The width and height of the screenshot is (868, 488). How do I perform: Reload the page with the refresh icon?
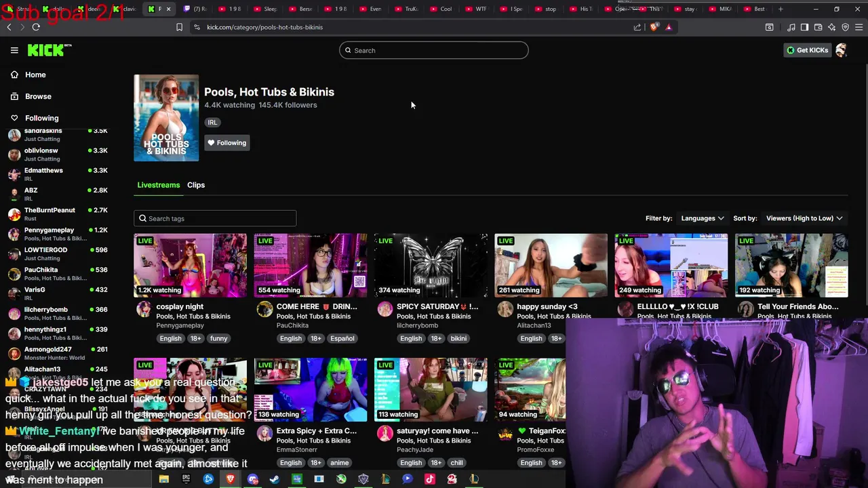click(x=36, y=27)
